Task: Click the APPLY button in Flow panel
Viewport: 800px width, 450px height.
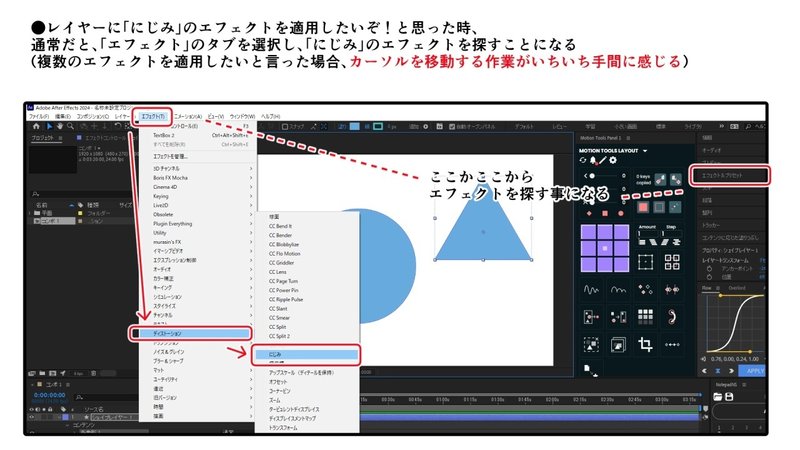Action: [x=754, y=371]
